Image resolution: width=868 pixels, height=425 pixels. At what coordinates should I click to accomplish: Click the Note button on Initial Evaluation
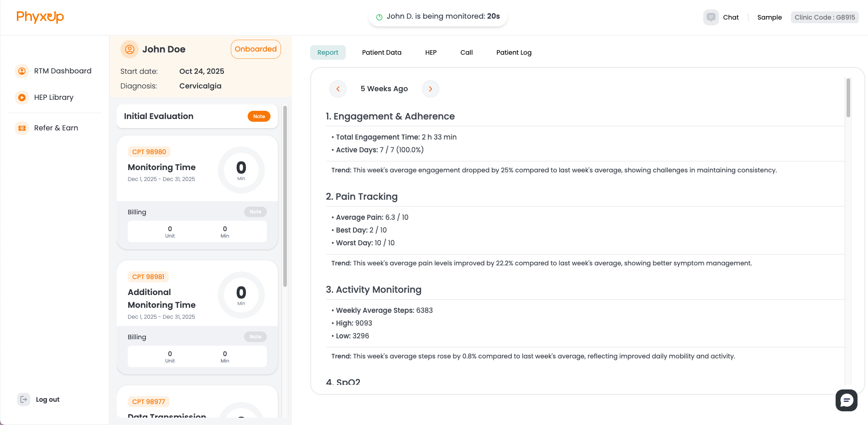(259, 116)
